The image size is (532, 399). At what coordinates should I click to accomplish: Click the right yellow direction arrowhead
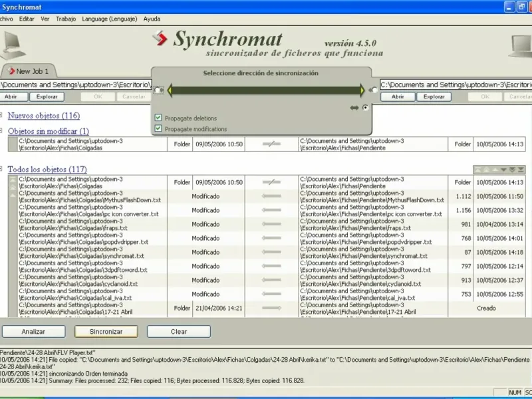click(362, 90)
